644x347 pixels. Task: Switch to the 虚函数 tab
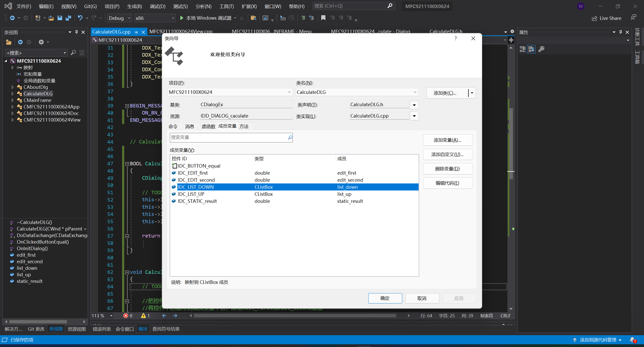208,126
